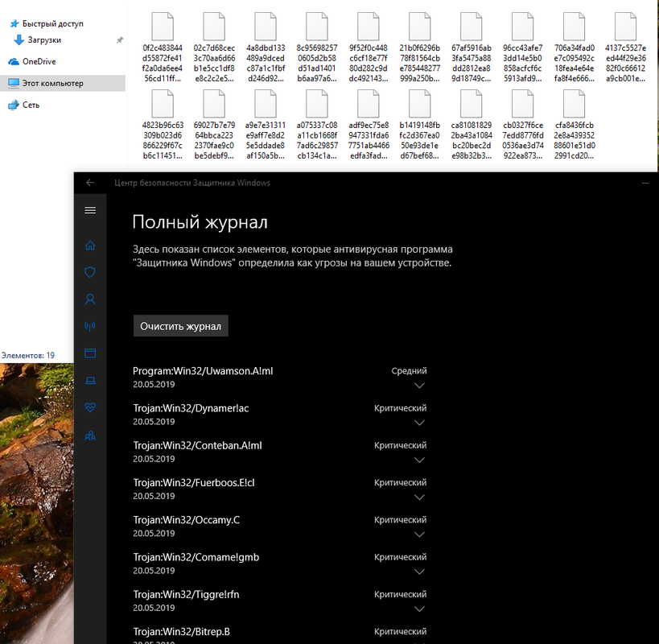Open the hamburger menu in Defender
The image size is (659, 644).
click(90, 210)
